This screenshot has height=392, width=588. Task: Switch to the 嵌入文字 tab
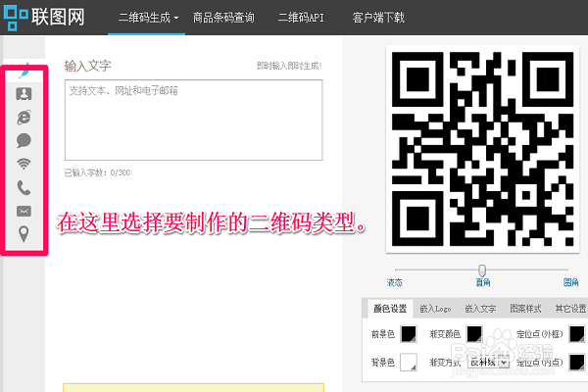(x=480, y=309)
